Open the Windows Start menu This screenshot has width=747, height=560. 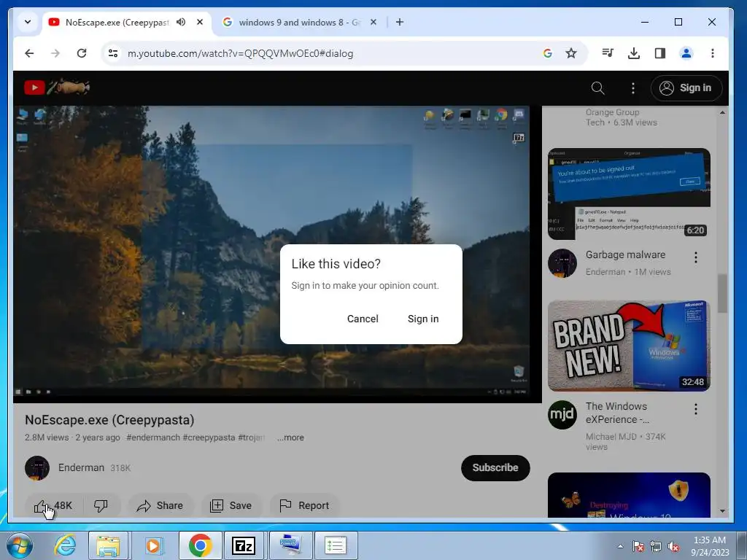pyautogui.click(x=20, y=545)
